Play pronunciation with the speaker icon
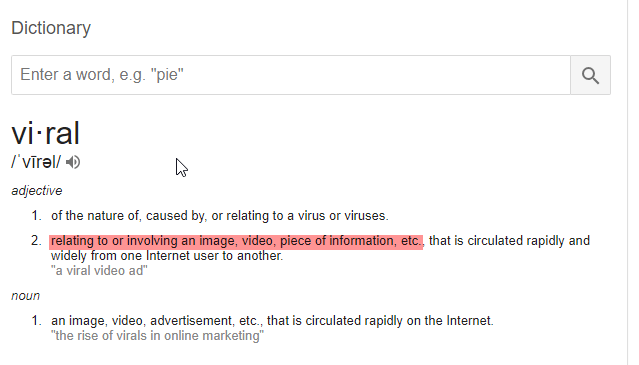The image size is (639, 365). [73, 162]
